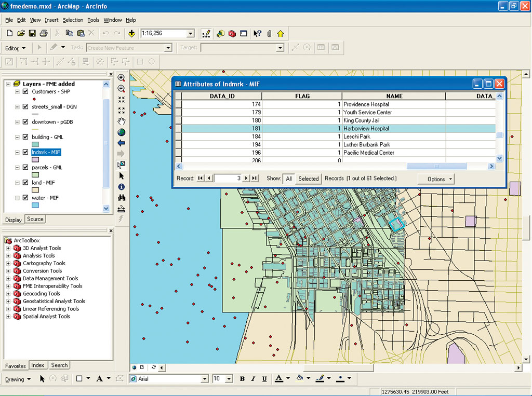This screenshot has height=396, width=532.
Task: Open the Tools menu
Action: (93, 20)
